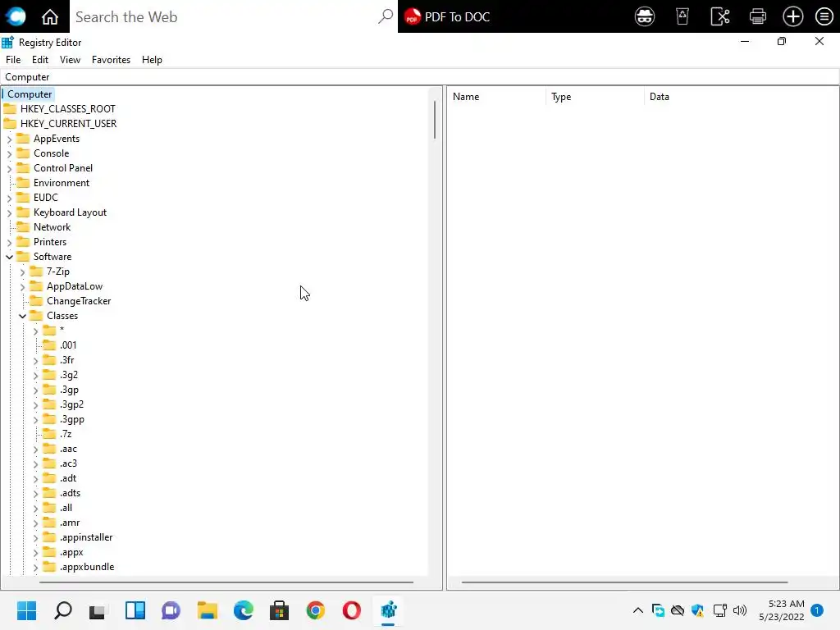Expand the Printers key

tap(9, 242)
